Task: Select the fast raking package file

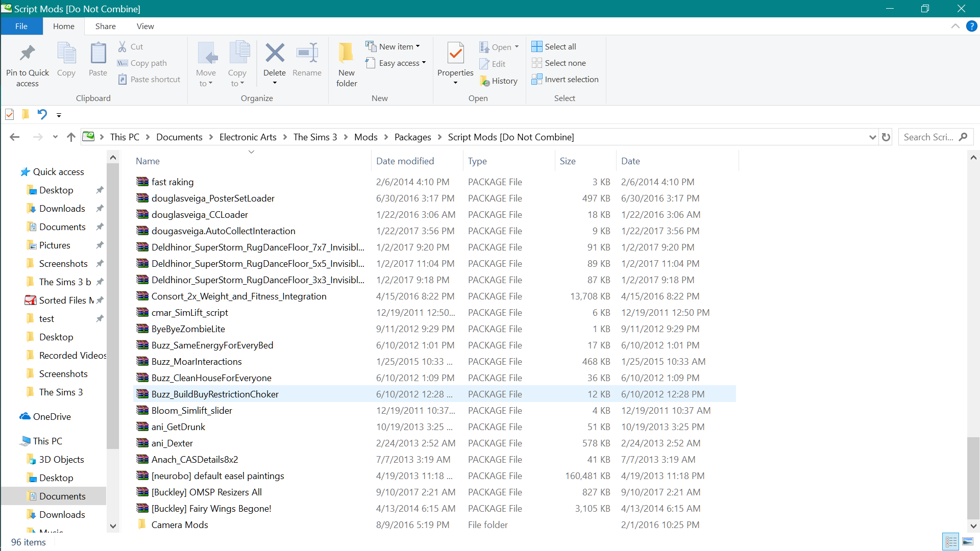Action: 173,182
